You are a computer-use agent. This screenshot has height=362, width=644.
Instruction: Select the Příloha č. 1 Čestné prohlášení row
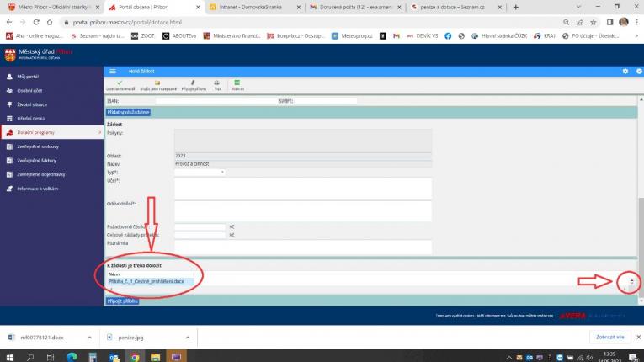(151, 281)
